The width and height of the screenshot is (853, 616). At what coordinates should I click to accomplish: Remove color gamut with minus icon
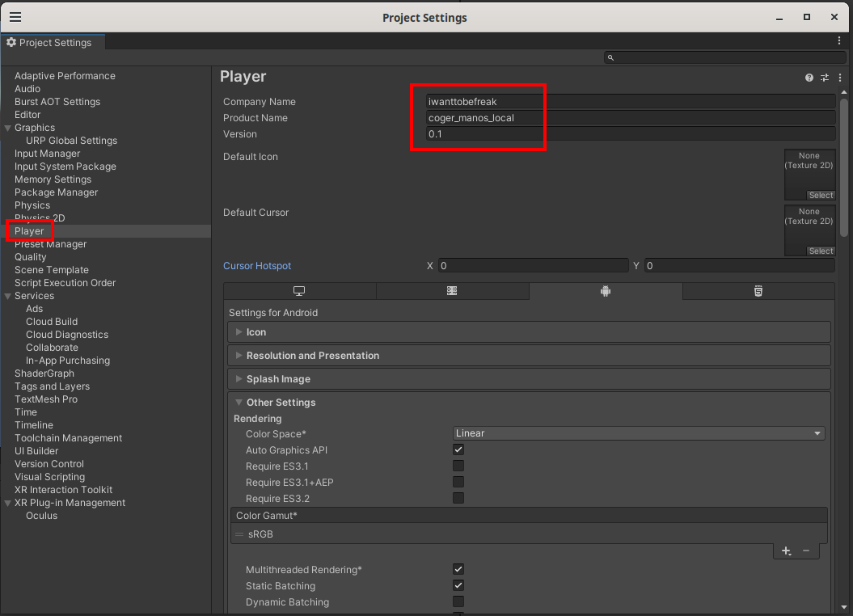[806, 551]
